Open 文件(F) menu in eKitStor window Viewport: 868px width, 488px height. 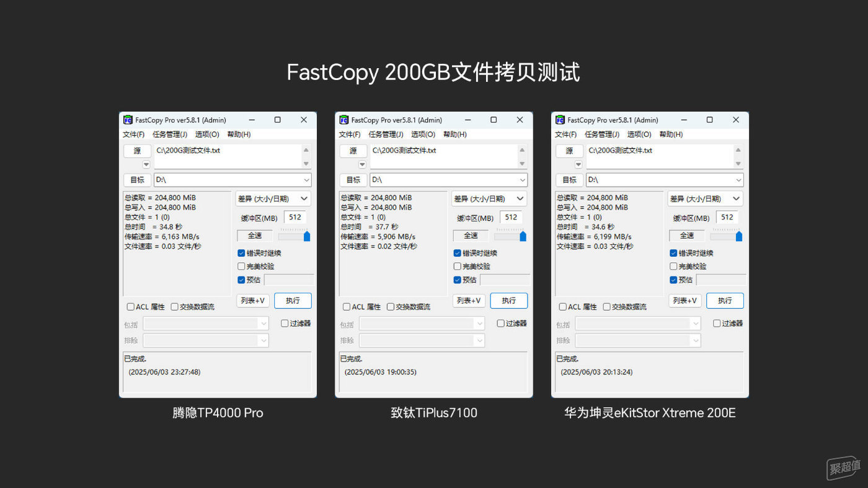tap(566, 134)
